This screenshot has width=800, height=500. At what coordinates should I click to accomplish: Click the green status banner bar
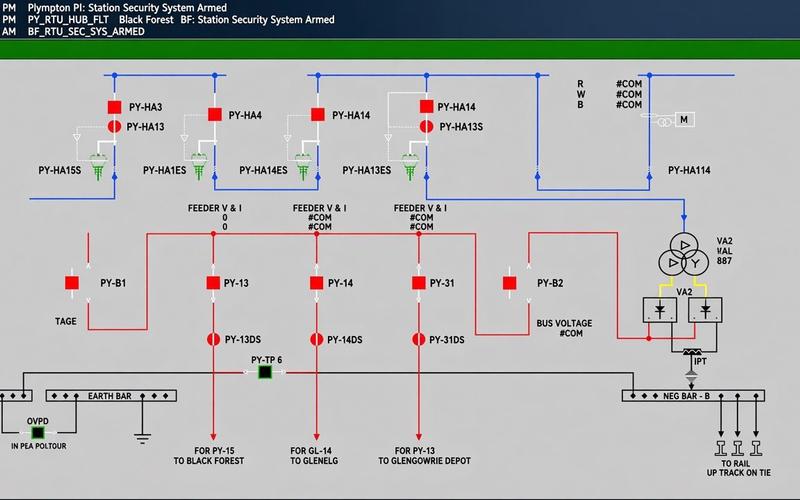pyautogui.click(x=400, y=50)
